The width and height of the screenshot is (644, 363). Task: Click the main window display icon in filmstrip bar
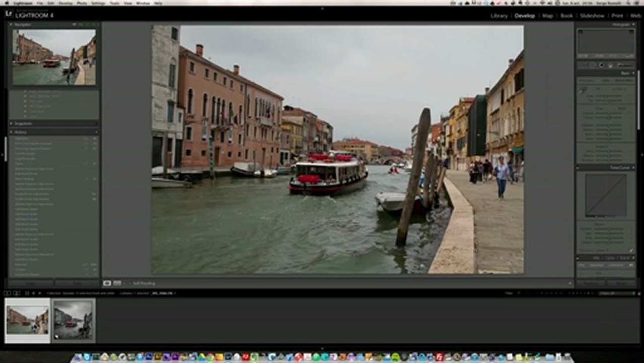click(x=7, y=293)
